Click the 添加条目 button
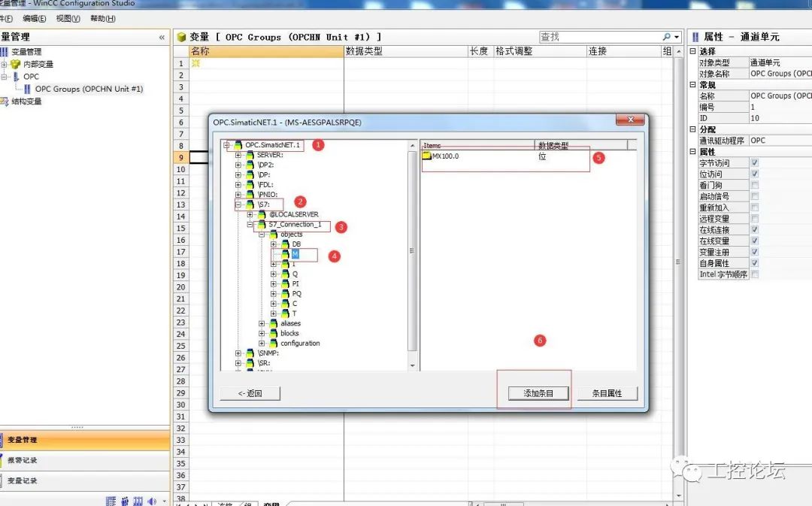812x506 pixels. 538,393
